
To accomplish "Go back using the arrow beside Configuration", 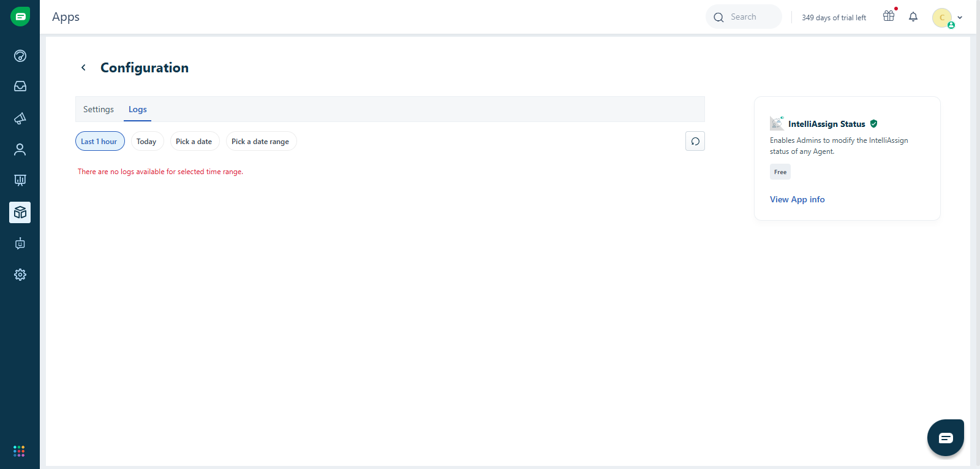I will tap(83, 67).
